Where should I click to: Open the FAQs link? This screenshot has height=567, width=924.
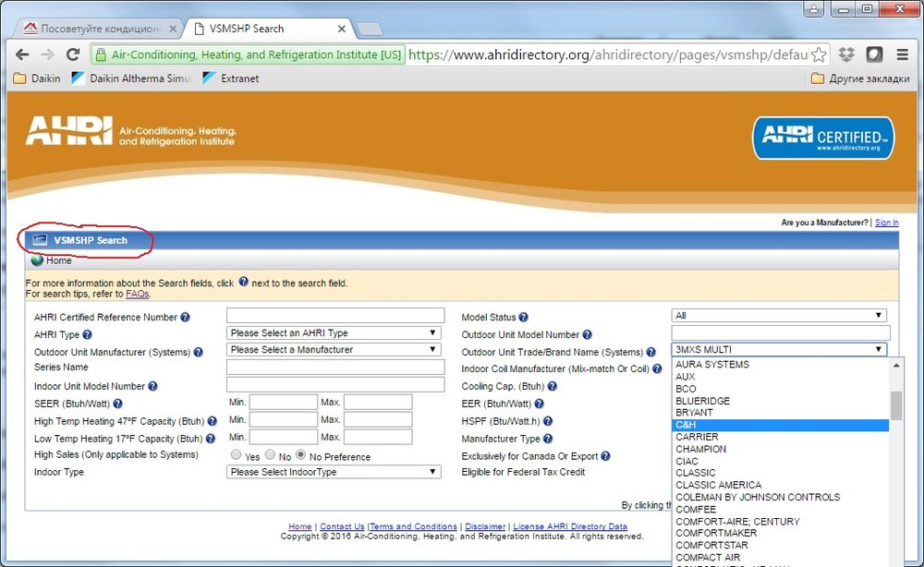coord(137,294)
